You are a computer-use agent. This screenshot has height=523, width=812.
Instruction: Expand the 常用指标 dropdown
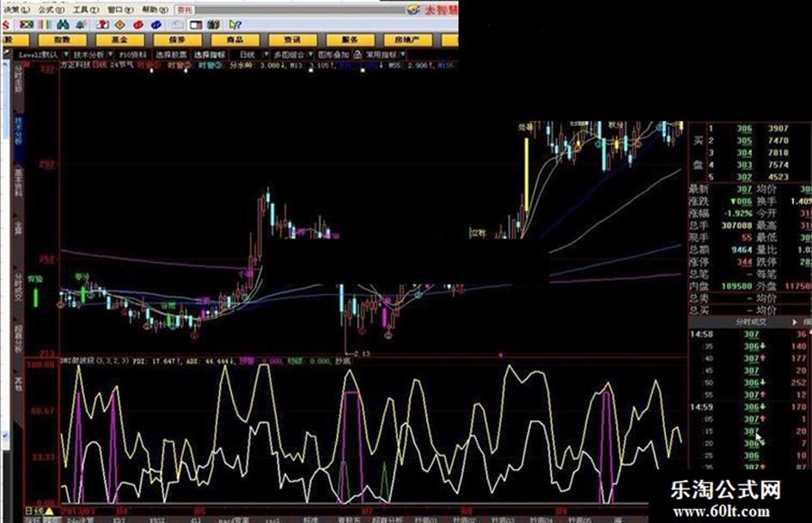click(403, 54)
